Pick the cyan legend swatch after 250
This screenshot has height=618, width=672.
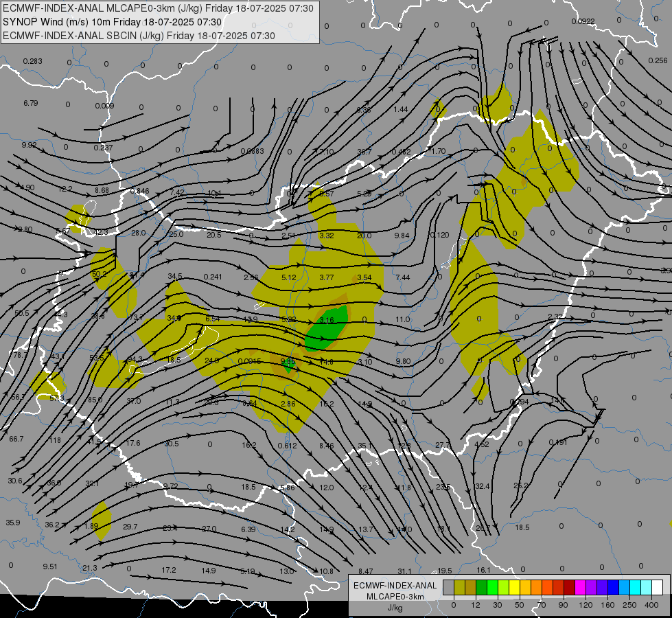635,587
